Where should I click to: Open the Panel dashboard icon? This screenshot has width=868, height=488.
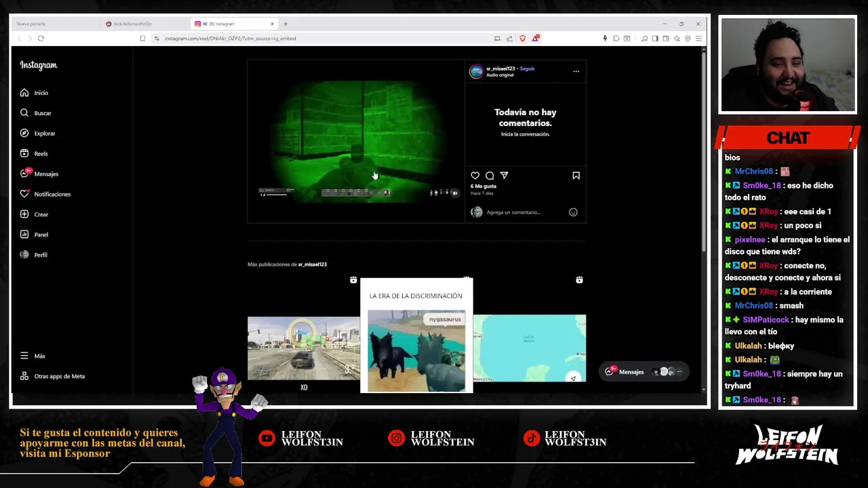pyautogui.click(x=24, y=235)
